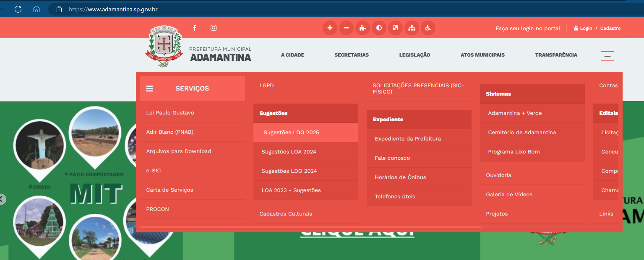
Task: Open the Instagram profile icon
Action: [214, 28]
